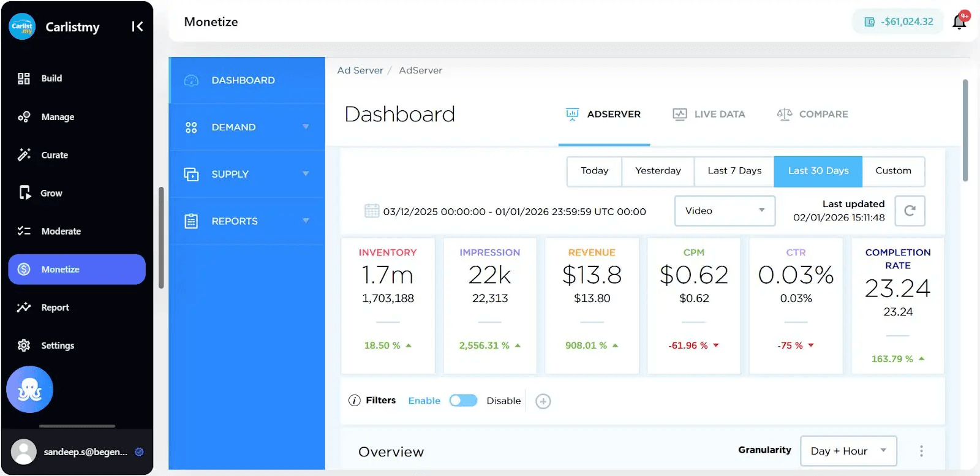980x476 pixels.
Task: Click the add filter plus icon
Action: tap(543, 401)
